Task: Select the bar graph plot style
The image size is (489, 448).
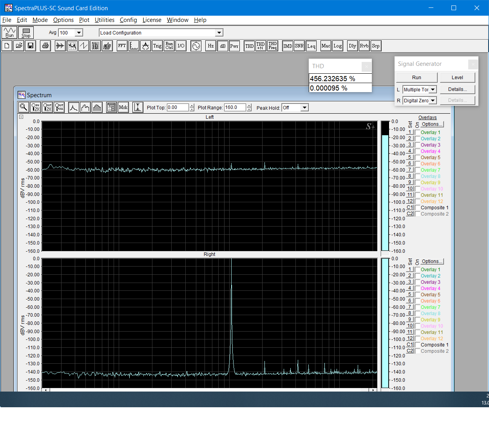Action: click(x=97, y=107)
